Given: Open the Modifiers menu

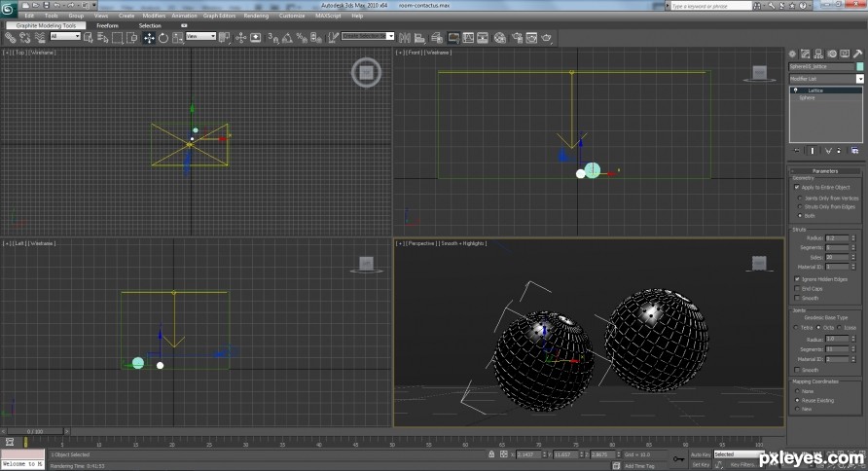Looking at the screenshot, I should [x=154, y=16].
